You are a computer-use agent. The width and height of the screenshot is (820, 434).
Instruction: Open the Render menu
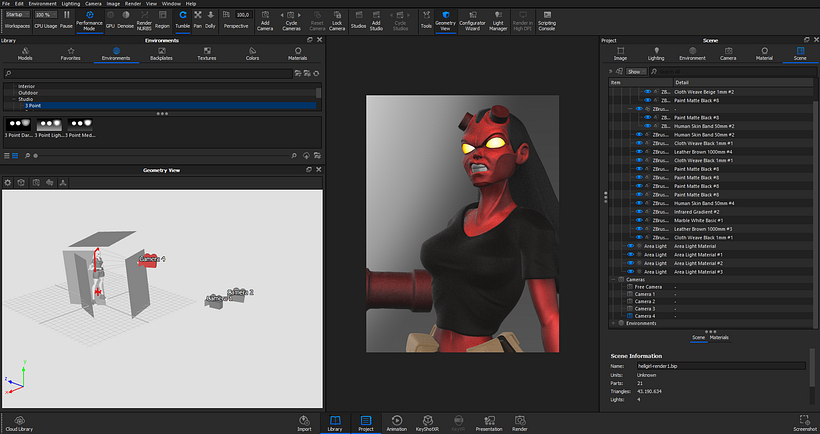[x=133, y=4]
